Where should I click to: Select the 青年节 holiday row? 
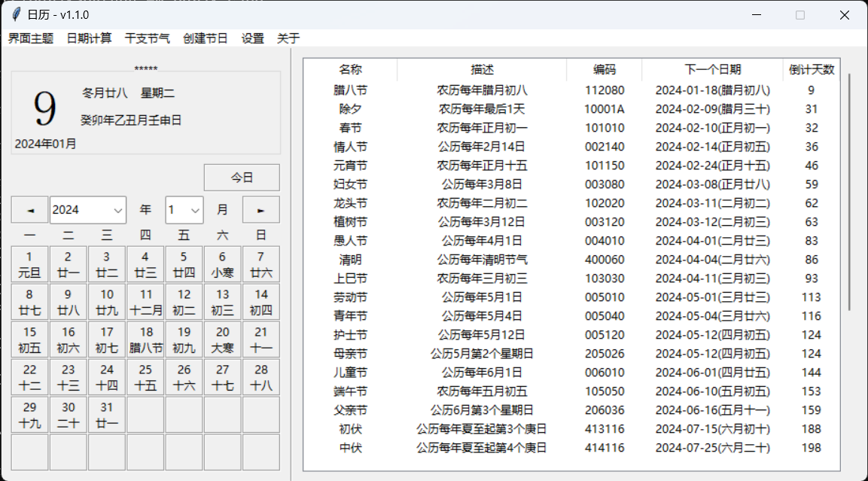pos(572,316)
